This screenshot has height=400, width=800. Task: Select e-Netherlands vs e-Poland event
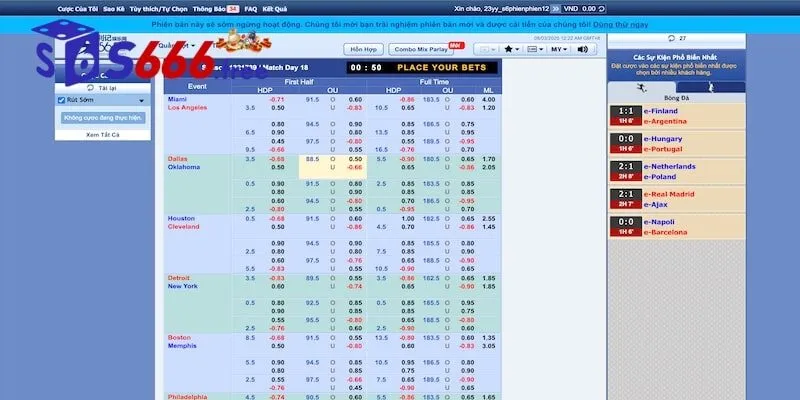pos(677,171)
